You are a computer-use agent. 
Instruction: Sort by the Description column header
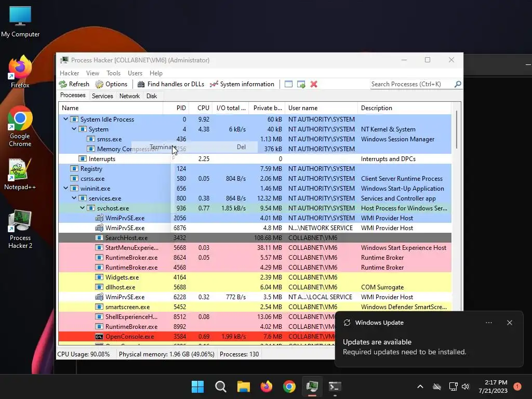point(404,108)
